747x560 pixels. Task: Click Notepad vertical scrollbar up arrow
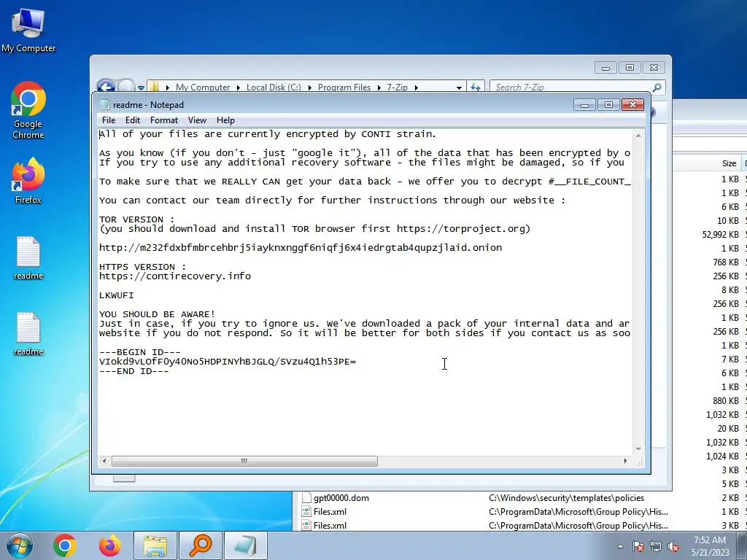click(x=638, y=136)
